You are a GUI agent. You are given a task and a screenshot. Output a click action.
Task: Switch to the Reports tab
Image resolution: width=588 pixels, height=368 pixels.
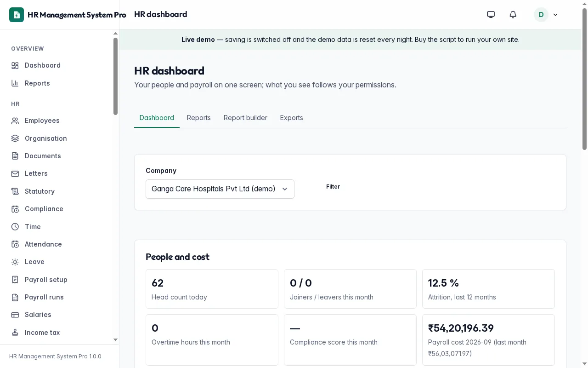click(199, 118)
